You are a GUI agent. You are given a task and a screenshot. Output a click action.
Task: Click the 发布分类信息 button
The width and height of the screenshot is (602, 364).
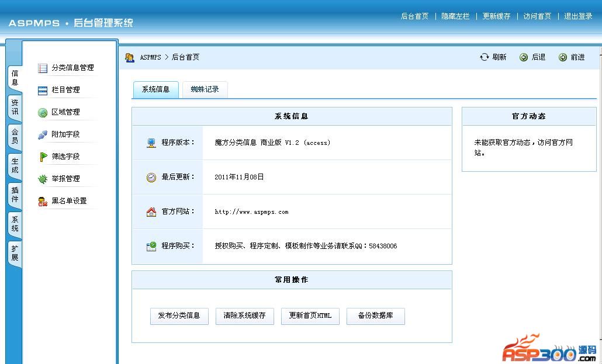click(179, 316)
